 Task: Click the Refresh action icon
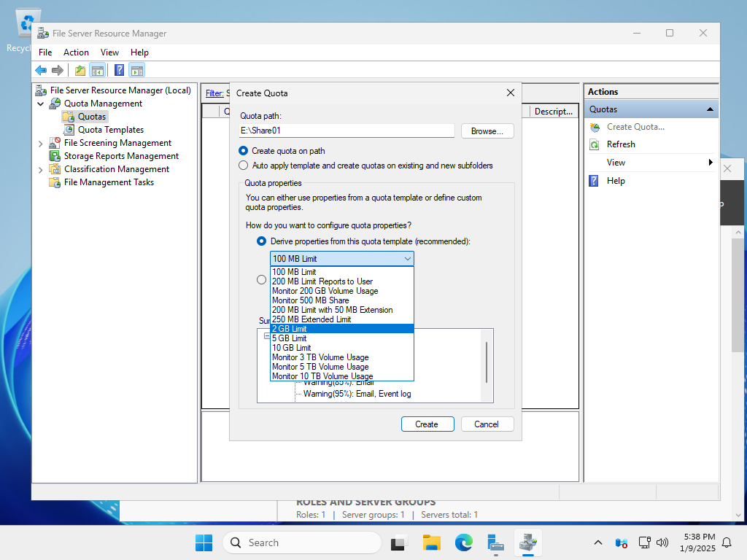(595, 145)
